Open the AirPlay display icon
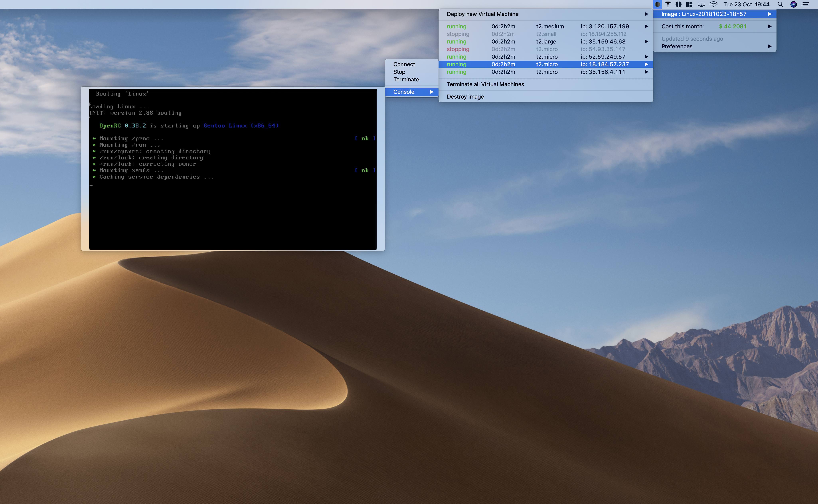The image size is (818, 504). (x=701, y=4)
